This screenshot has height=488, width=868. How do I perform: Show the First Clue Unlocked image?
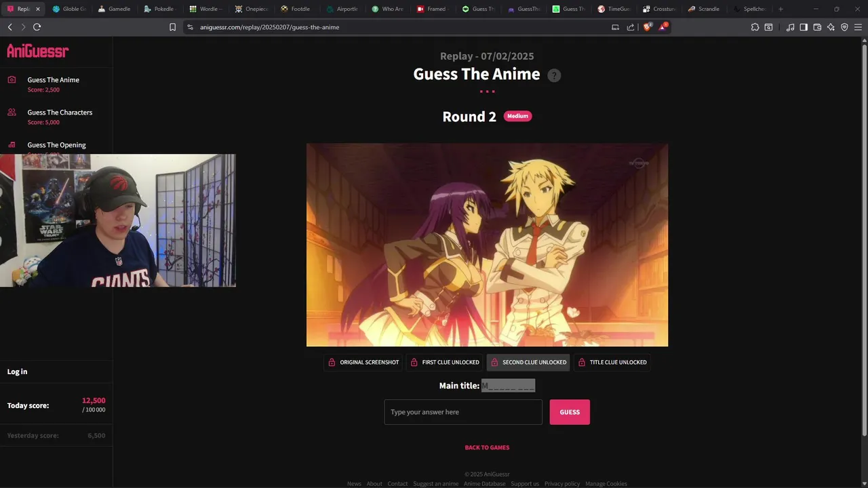(444, 362)
